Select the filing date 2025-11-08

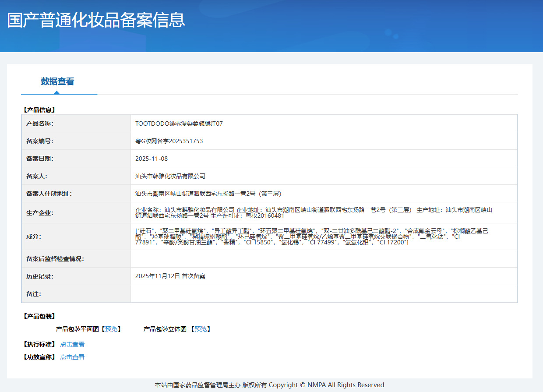pos(152,159)
